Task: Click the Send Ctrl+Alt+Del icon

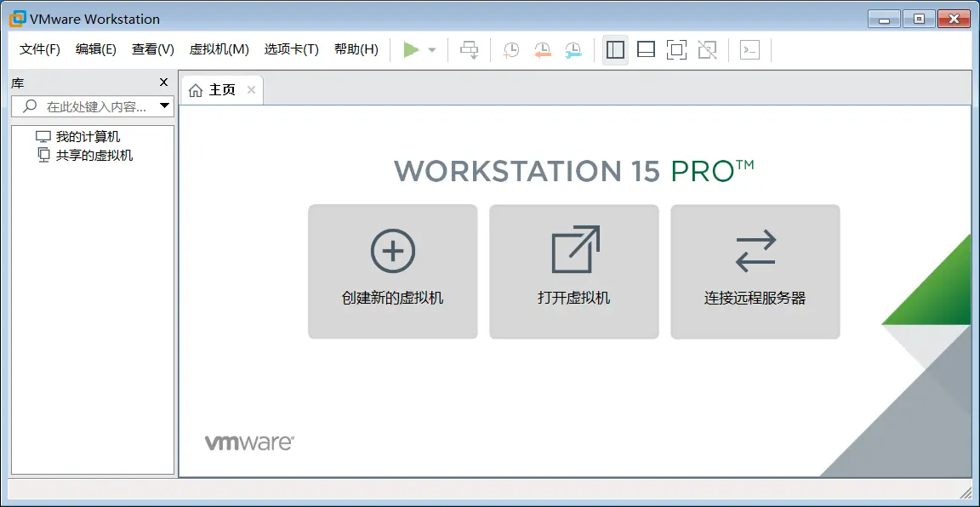Action: (x=469, y=49)
